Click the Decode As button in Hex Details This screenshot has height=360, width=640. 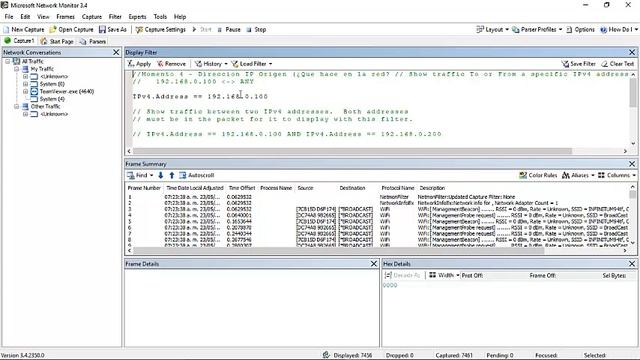click(402, 275)
